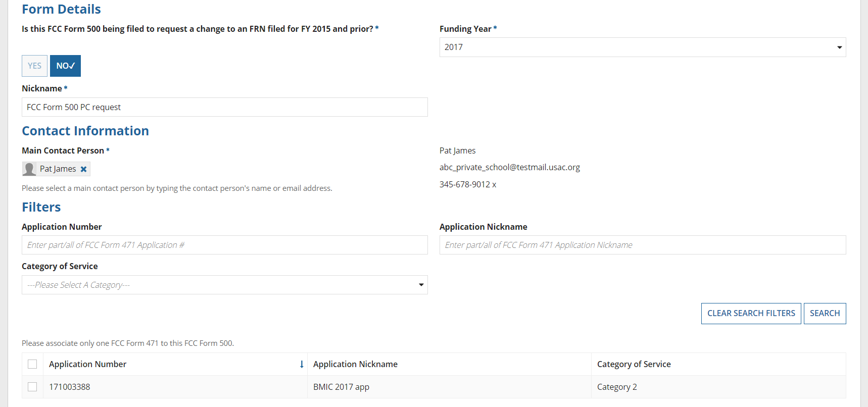Click the Application Number filter field
Viewport: 868px width, 407px height.
point(224,245)
